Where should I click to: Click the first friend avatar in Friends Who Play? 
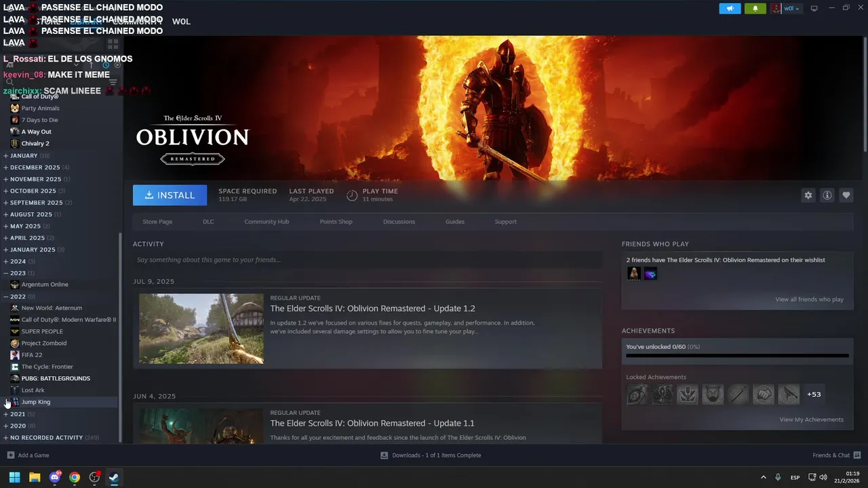click(633, 273)
